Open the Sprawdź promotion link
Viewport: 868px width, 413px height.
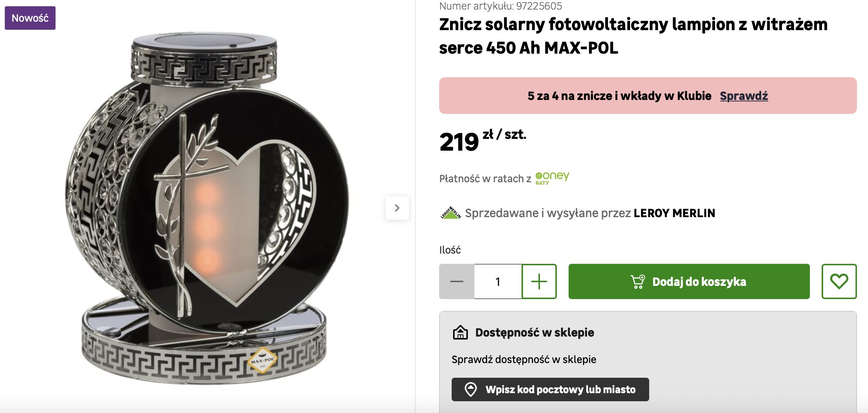744,96
